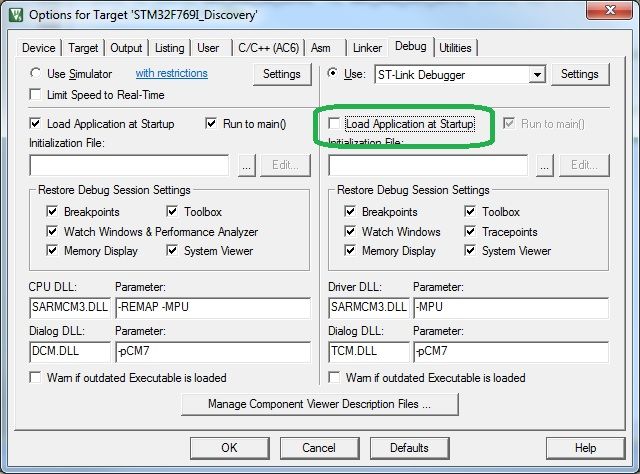The image size is (640, 474).
Task: Click Driver DLL field SARMCM3.DLL
Action: 369,308
